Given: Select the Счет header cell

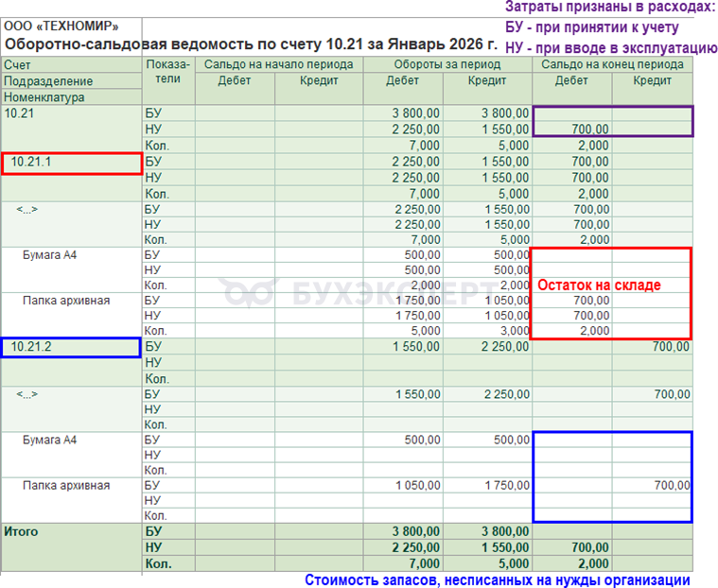Looking at the screenshot, I should 72,64.
